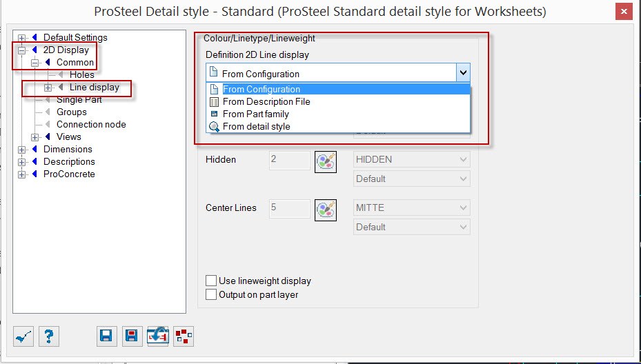Enable Output on part layer checkbox
The height and width of the screenshot is (364, 641).
pos(211,294)
